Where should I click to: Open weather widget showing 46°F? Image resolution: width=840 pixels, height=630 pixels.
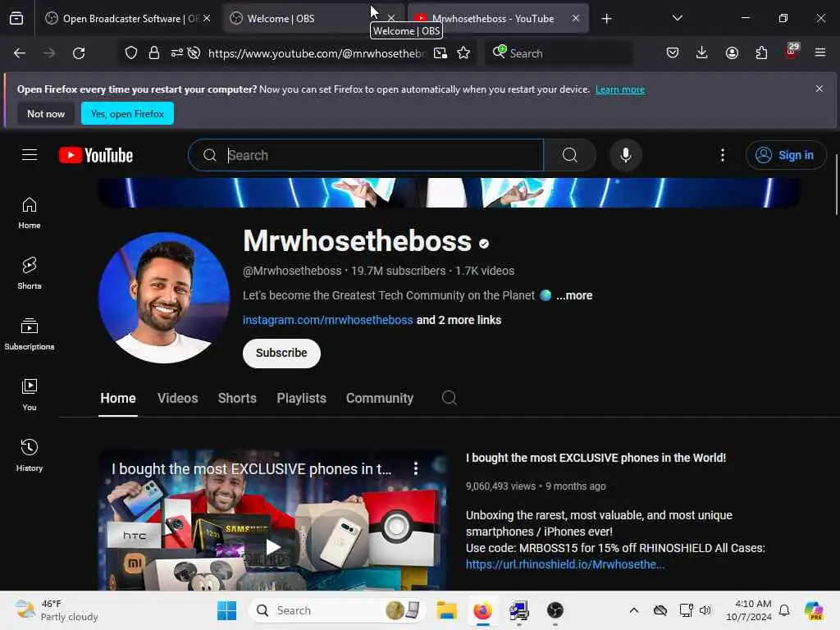coord(57,610)
